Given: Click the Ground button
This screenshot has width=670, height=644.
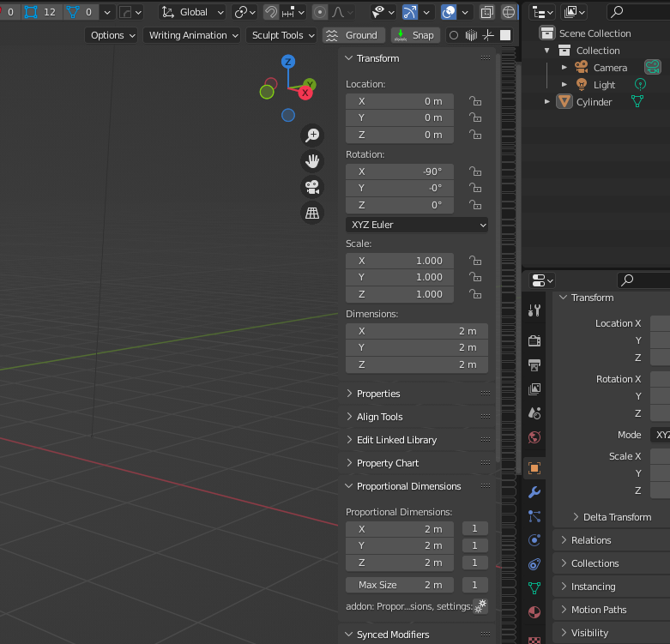Looking at the screenshot, I should point(353,35).
